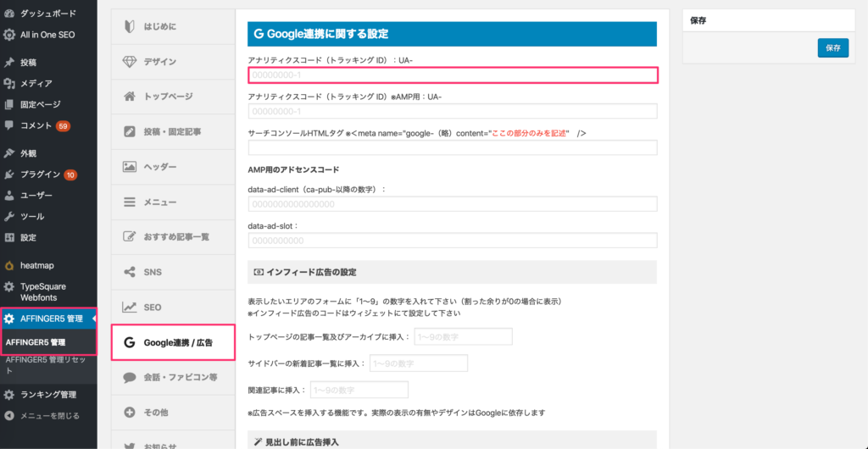This screenshot has width=868, height=449.
Task: Click the pencil-note icon beside おすすめ記事一覧
Action: [x=129, y=236]
